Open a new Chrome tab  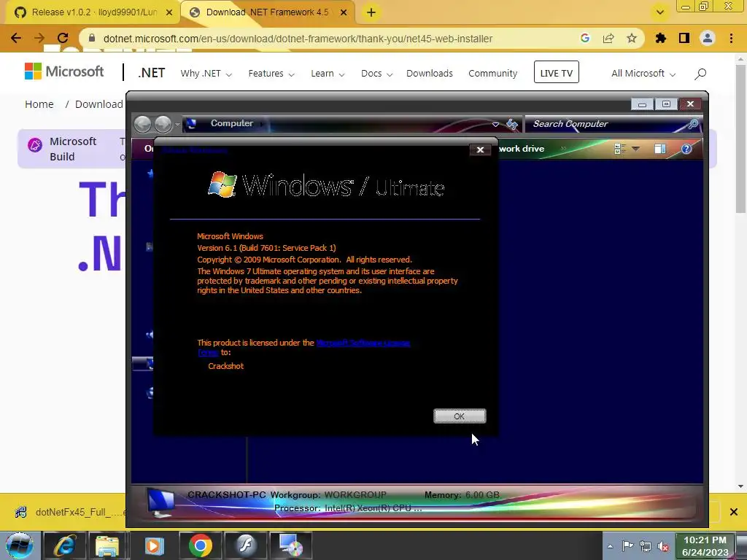(x=371, y=13)
